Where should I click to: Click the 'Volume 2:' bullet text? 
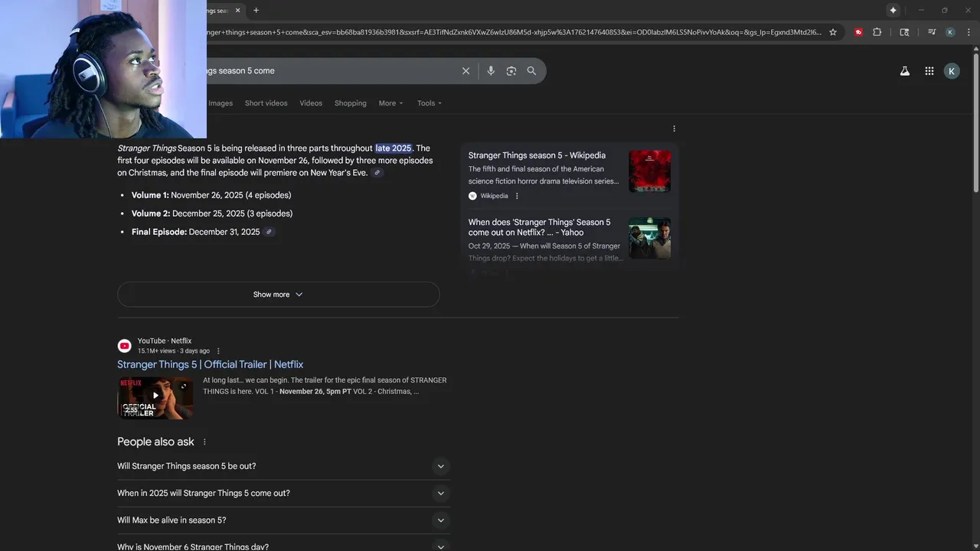[151, 214]
